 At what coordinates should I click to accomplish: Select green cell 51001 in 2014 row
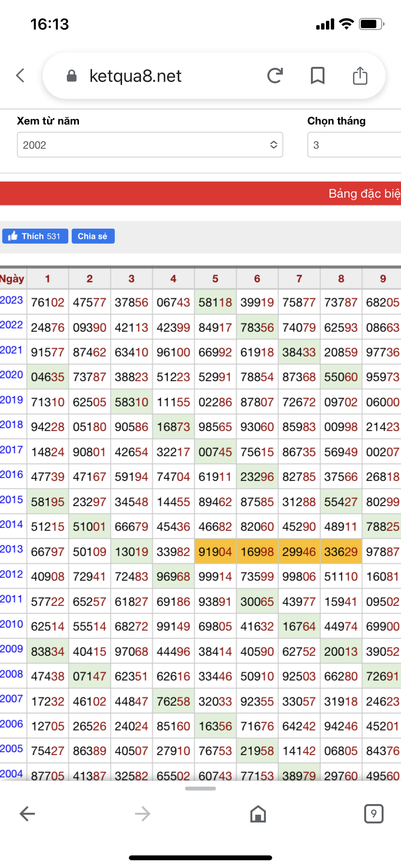point(90,527)
